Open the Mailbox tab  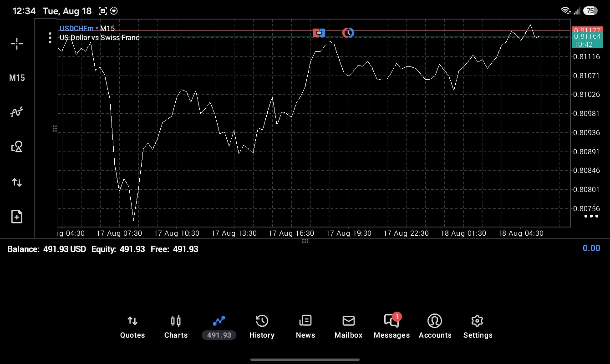tap(349, 327)
